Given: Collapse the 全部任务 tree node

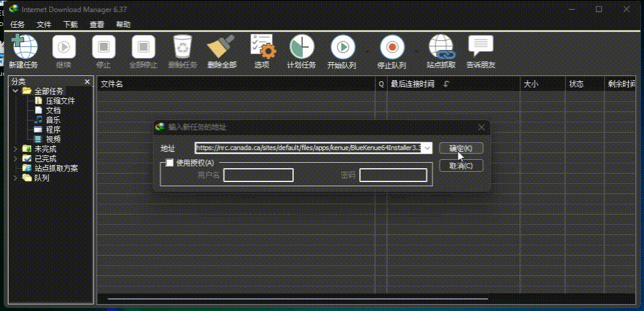Looking at the screenshot, I should 16,91.
